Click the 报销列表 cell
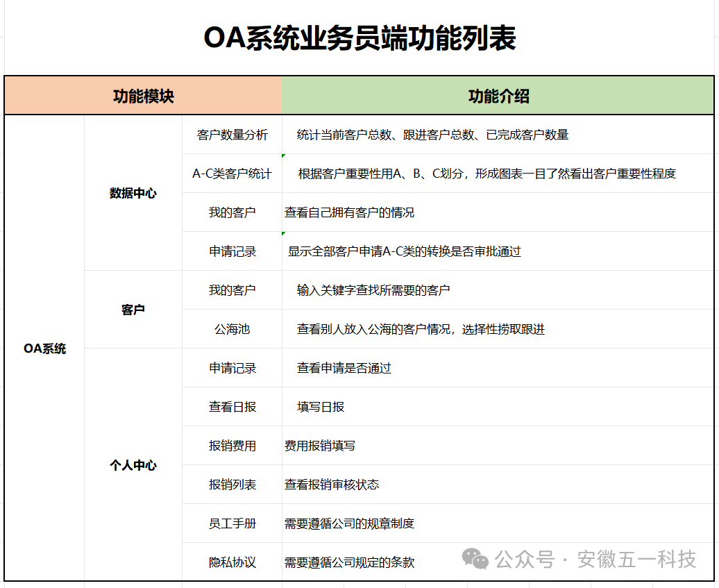Image resolution: width=719 pixels, height=588 pixels. click(x=232, y=485)
